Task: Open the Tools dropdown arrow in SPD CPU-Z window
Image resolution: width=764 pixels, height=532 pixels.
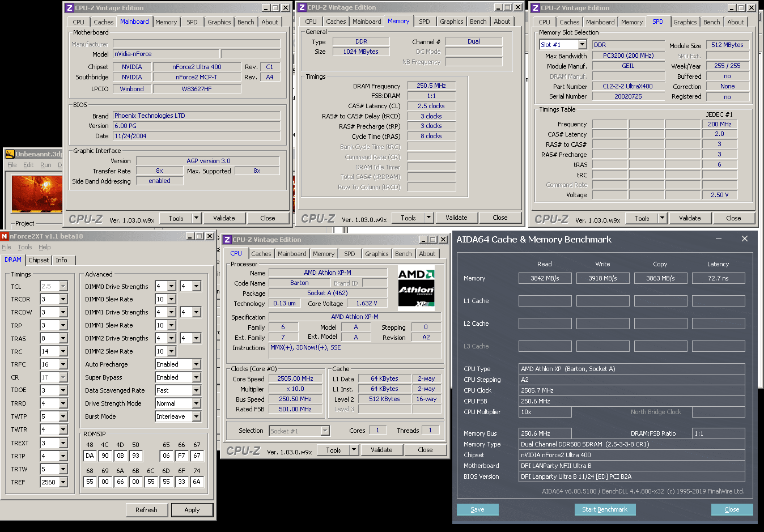Action: 662,218
